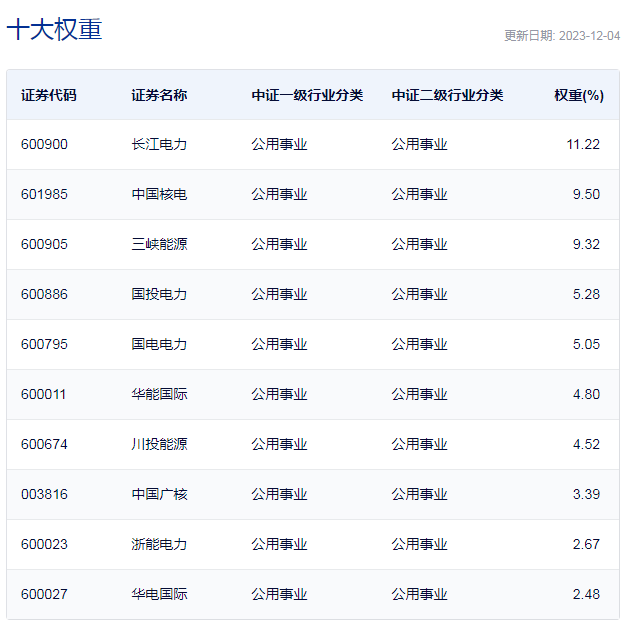
Task: Click 长江电力 row first-level 公用事业 cell
Action: (x=279, y=144)
